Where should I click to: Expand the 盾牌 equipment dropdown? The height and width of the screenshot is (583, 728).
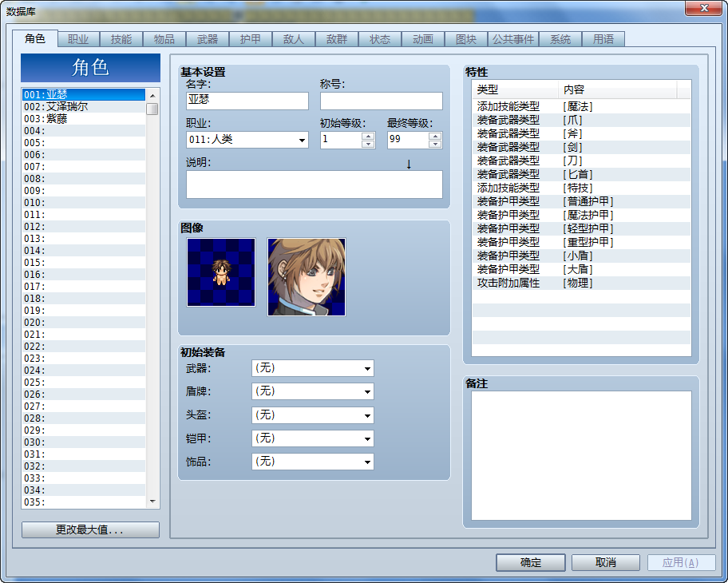point(312,391)
